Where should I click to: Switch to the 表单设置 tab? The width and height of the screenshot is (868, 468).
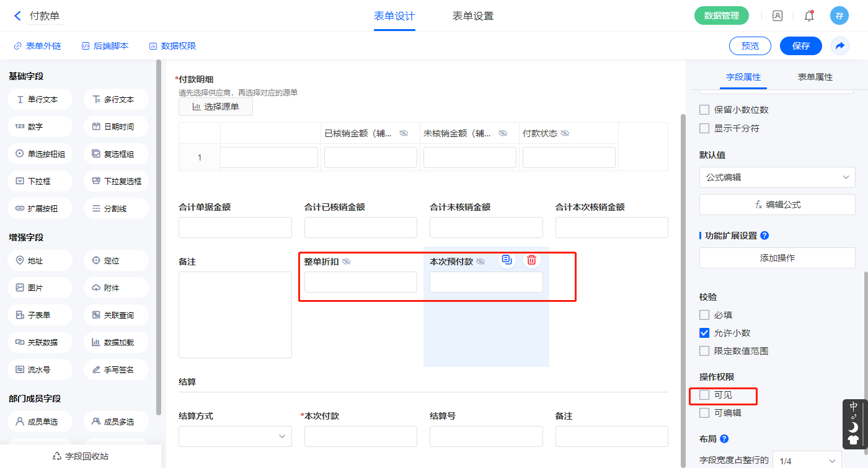pyautogui.click(x=472, y=16)
